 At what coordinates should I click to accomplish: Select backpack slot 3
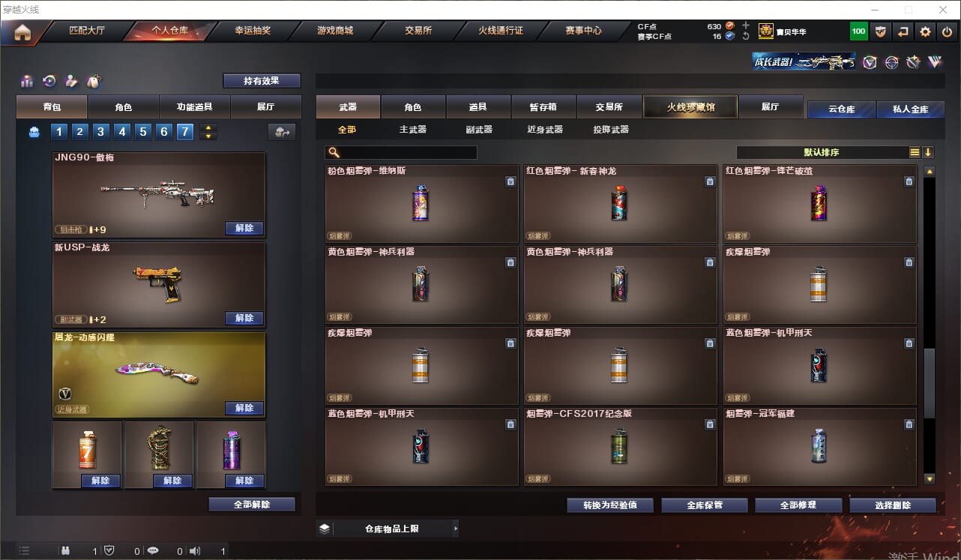[x=101, y=132]
